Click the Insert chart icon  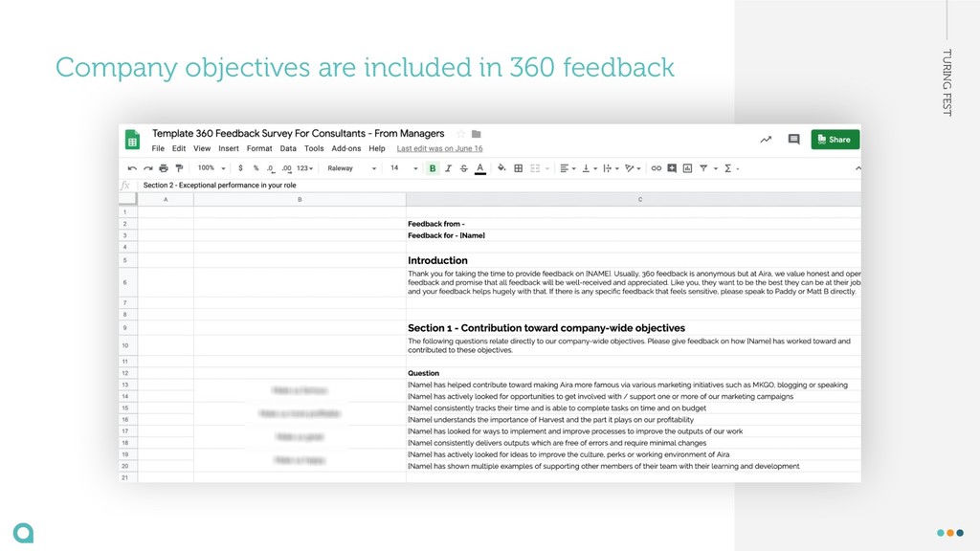coord(687,168)
